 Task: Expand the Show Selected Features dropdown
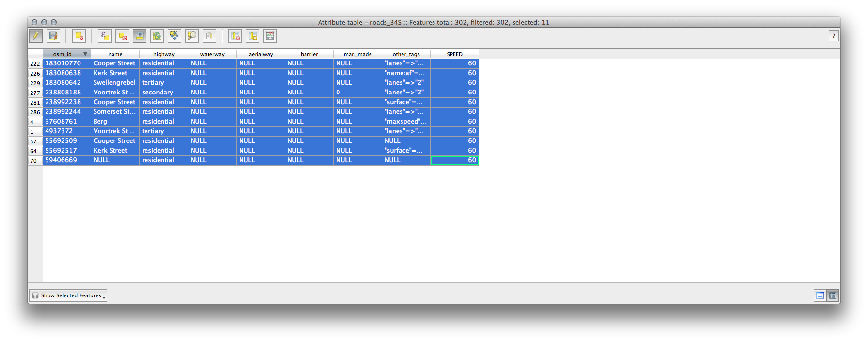point(68,295)
